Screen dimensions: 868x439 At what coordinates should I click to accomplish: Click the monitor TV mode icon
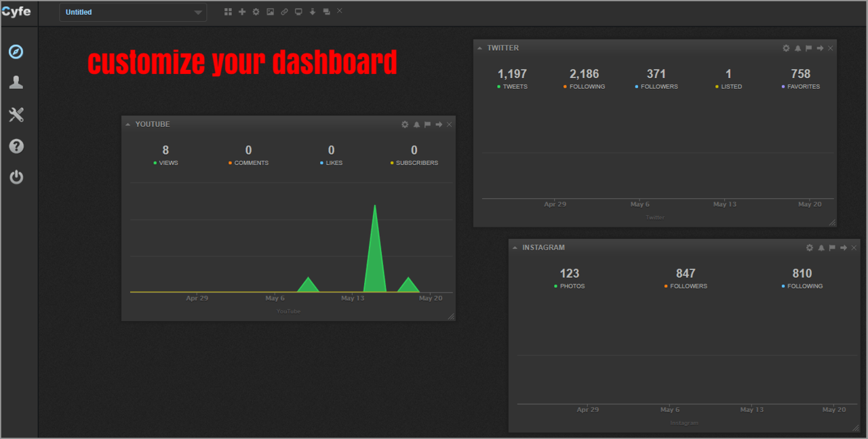point(298,12)
